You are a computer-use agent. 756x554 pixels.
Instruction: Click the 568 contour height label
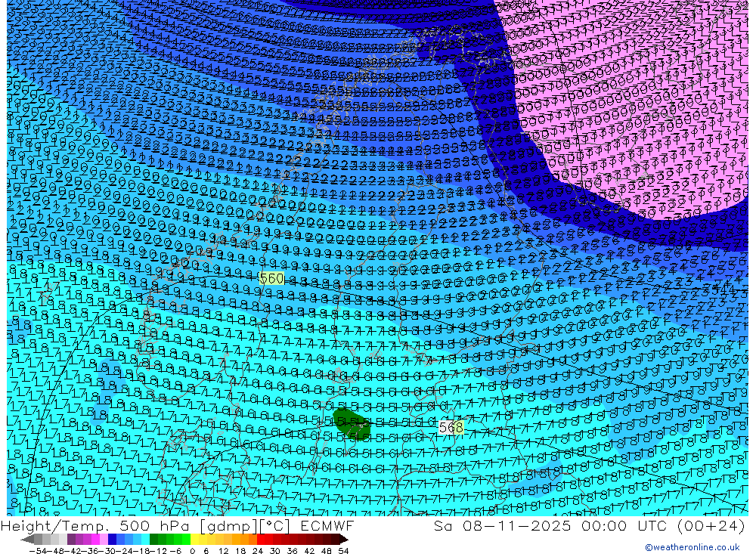pos(451,427)
